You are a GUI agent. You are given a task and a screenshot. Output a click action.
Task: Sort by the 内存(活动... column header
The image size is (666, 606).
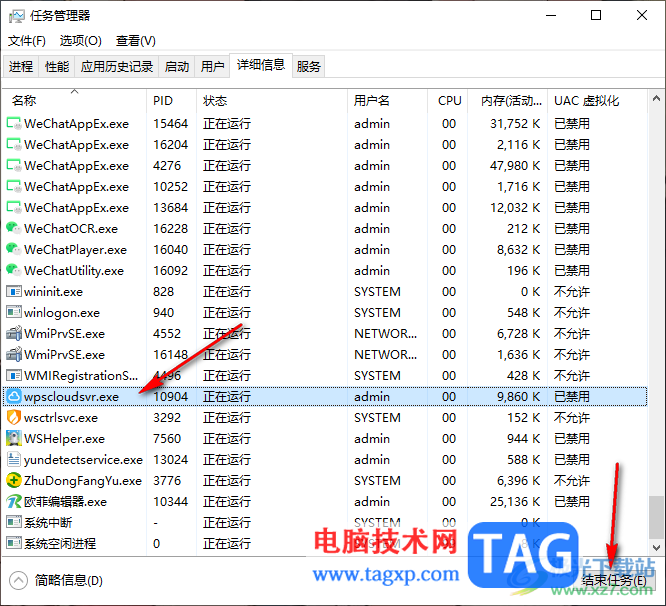pyautogui.click(x=508, y=101)
